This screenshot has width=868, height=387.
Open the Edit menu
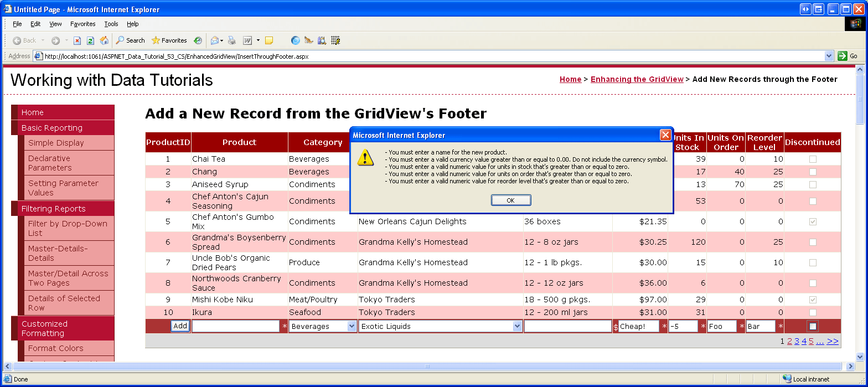coord(35,24)
